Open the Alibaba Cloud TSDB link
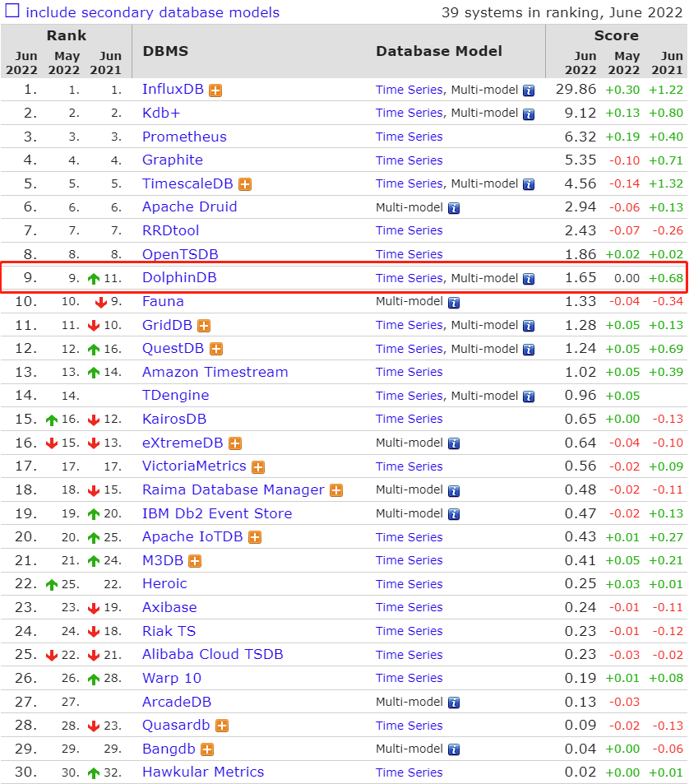The height and width of the screenshot is (784, 689). (x=212, y=655)
